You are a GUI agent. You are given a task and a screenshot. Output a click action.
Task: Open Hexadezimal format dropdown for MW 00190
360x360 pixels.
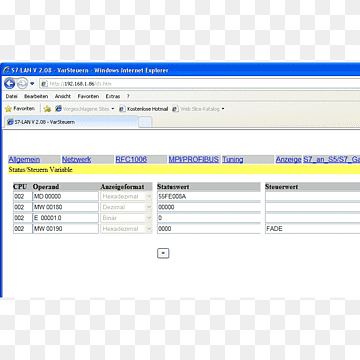pyautogui.click(x=126, y=229)
